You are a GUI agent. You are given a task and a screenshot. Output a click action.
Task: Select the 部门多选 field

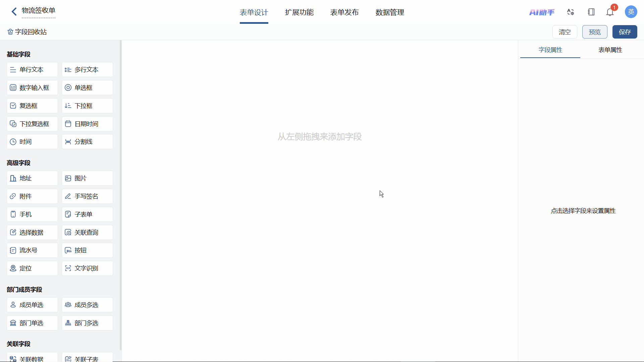87,323
